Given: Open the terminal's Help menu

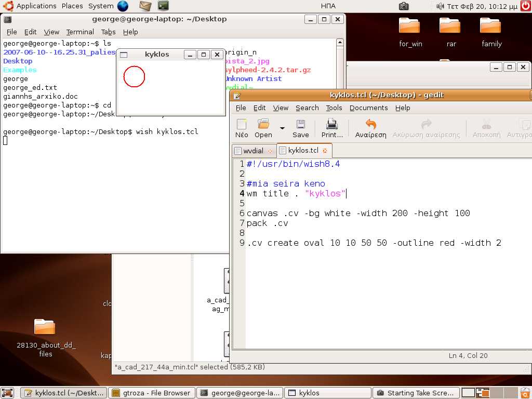Looking at the screenshot, I should click(x=130, y=32).
